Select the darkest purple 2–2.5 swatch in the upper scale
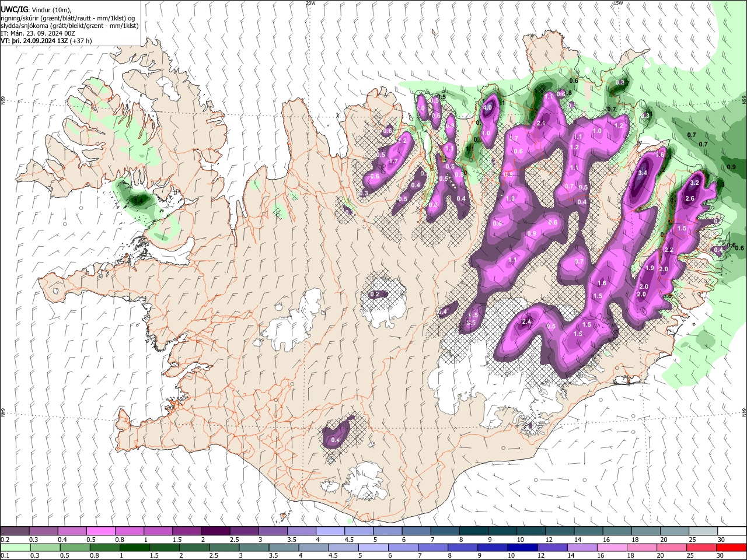The image size is (747, 560). point(215,531)
